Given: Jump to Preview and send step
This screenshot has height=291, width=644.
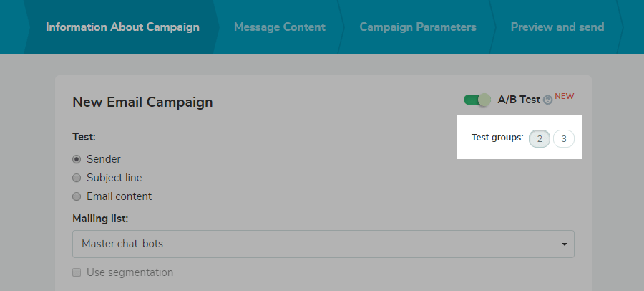Looking at the screenshot, I should [557, 27].
